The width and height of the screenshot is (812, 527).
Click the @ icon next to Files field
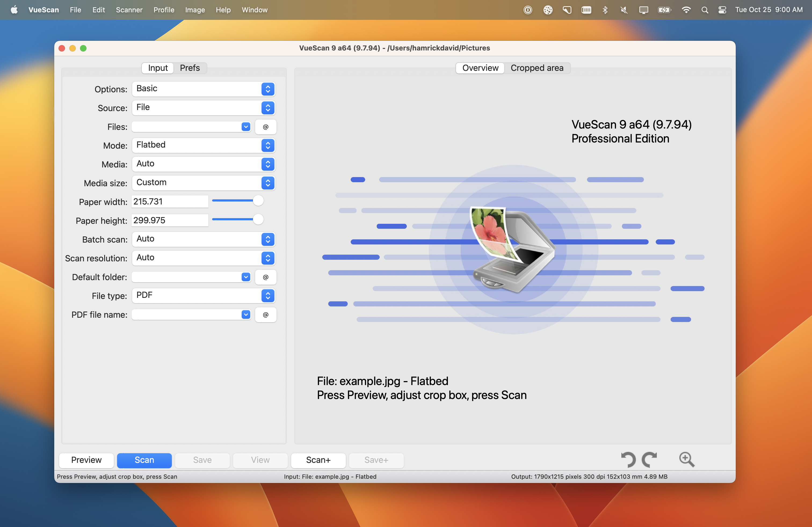pyautogui.click(x=266, y=126)
